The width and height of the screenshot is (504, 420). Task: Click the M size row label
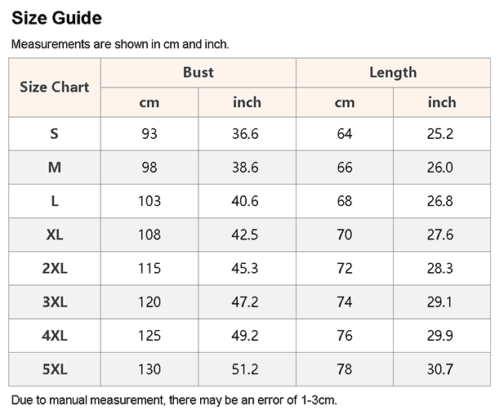(54, 168)
